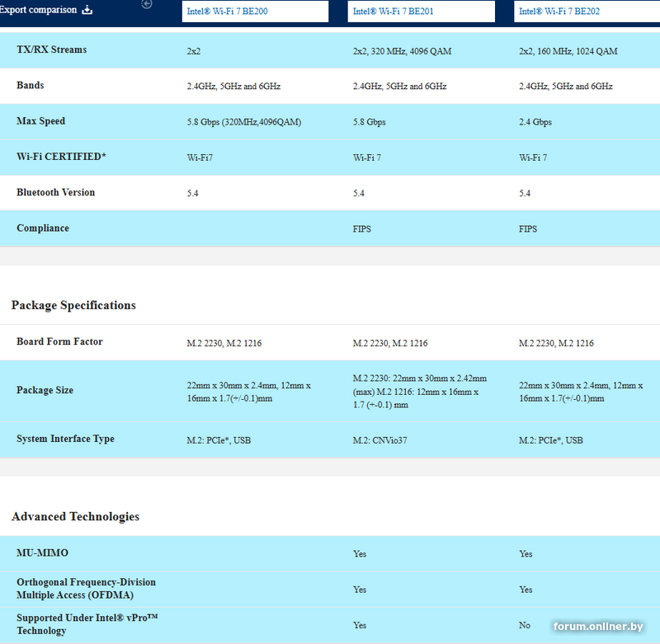Select the Package Size row label

coord(45,391)
